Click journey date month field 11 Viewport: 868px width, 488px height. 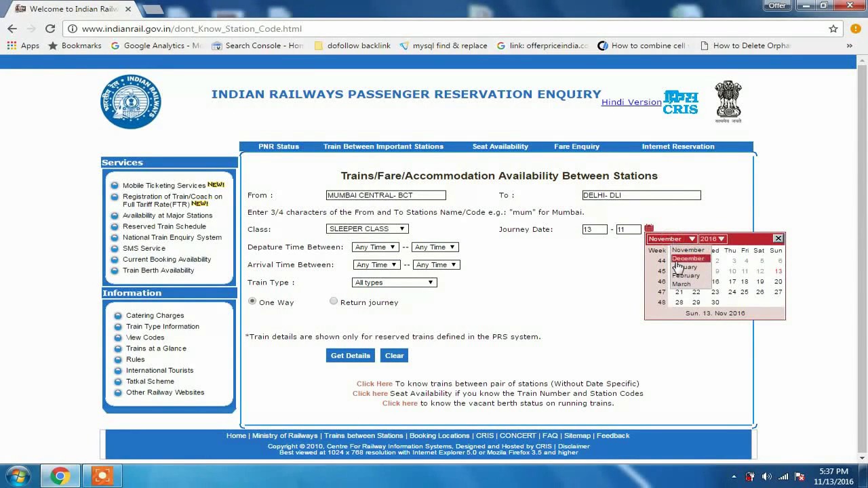click(629, 229)
